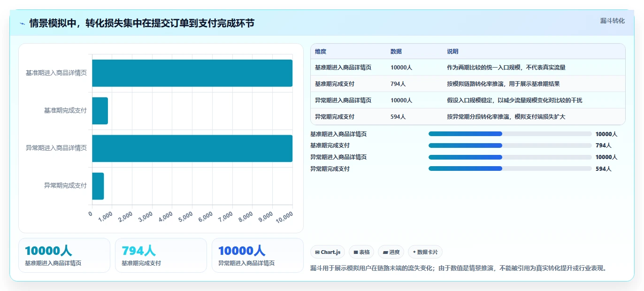Click the lightning icon before the title
Image resolution: width=644 pixels, height=291 pixels.
23,23
